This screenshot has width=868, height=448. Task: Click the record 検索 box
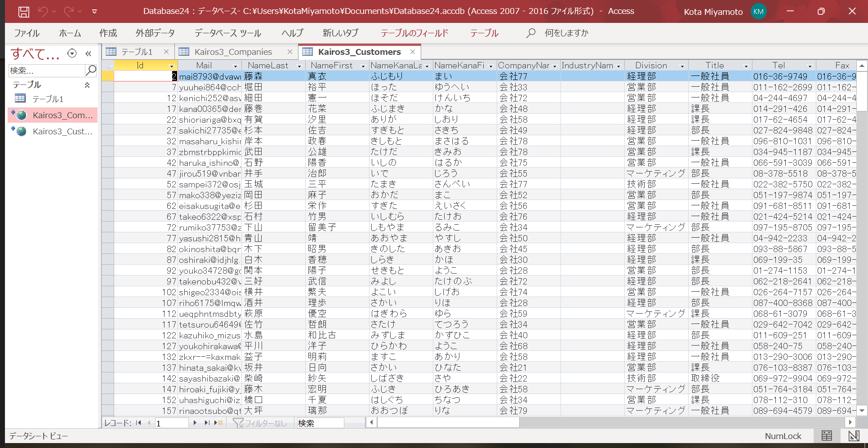pyautogui.click(x=320, y=423)
